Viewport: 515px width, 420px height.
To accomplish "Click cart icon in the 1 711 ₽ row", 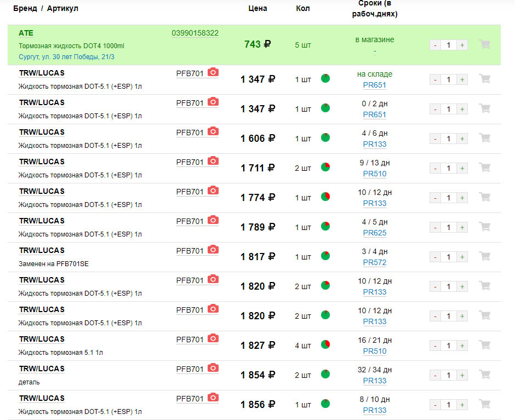I will (485, 167).
